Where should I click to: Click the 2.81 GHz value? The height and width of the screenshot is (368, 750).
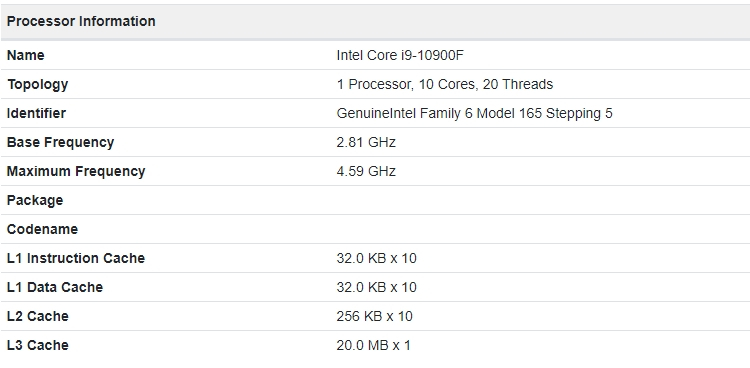[x=366, y=143]
